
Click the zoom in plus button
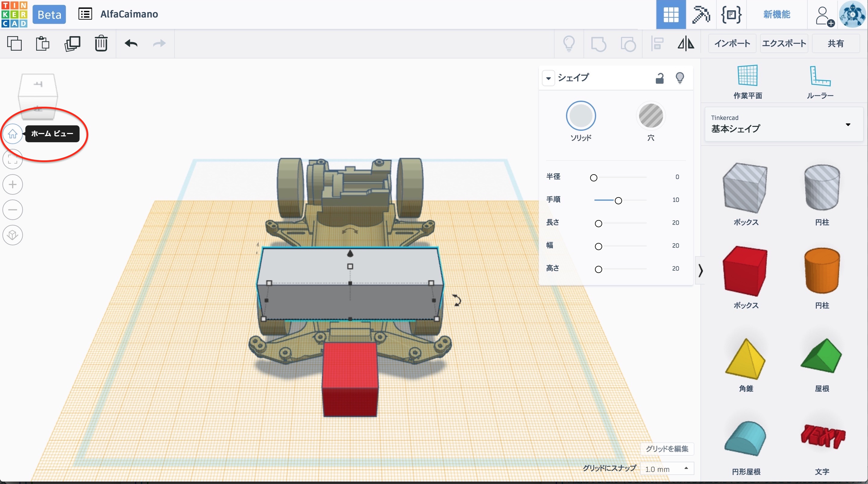point(12,184)
